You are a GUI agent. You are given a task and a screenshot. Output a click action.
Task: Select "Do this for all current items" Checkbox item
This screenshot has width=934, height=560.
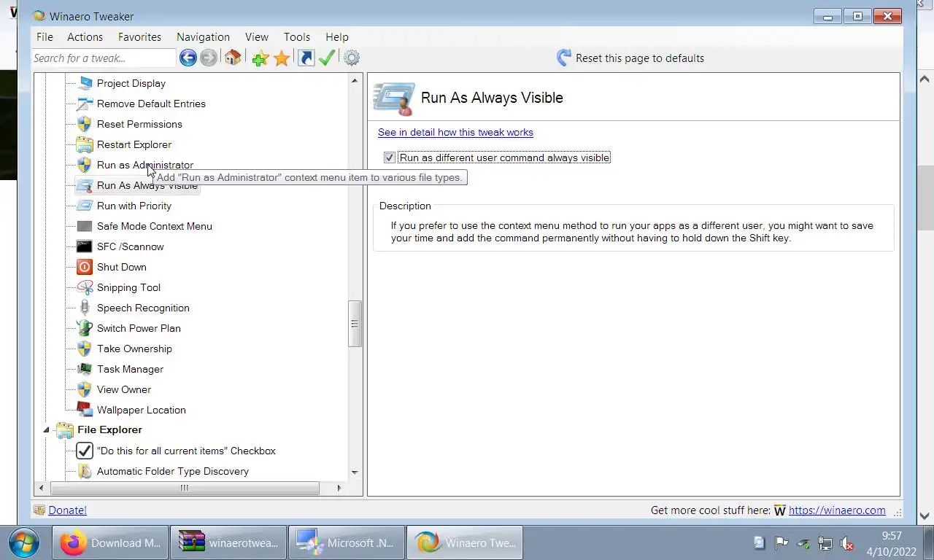tap(186, 451)
